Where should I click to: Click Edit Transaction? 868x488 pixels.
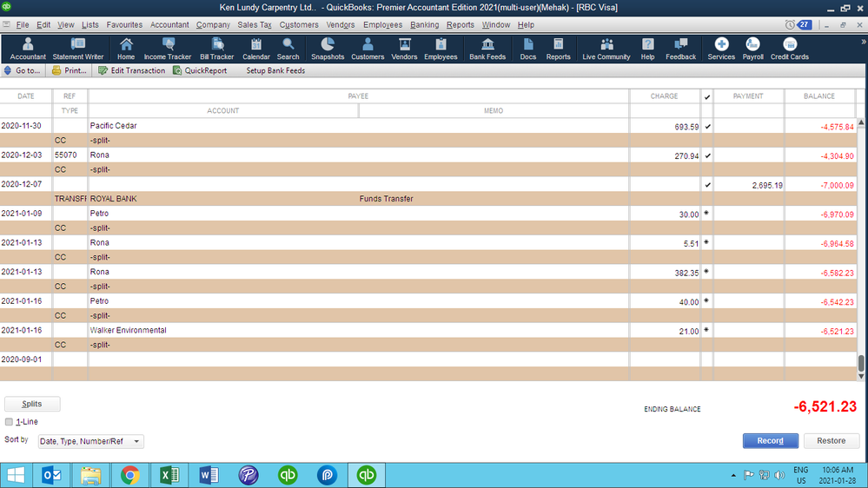(x=132, y=71)
